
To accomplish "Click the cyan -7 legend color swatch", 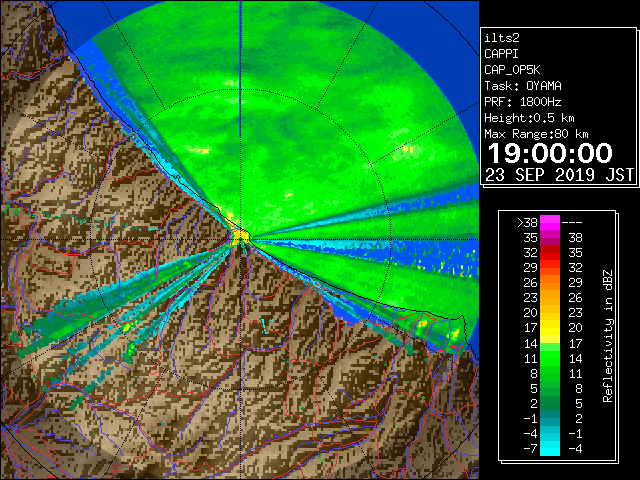I will pyautogui.click(x=550, y=448).
